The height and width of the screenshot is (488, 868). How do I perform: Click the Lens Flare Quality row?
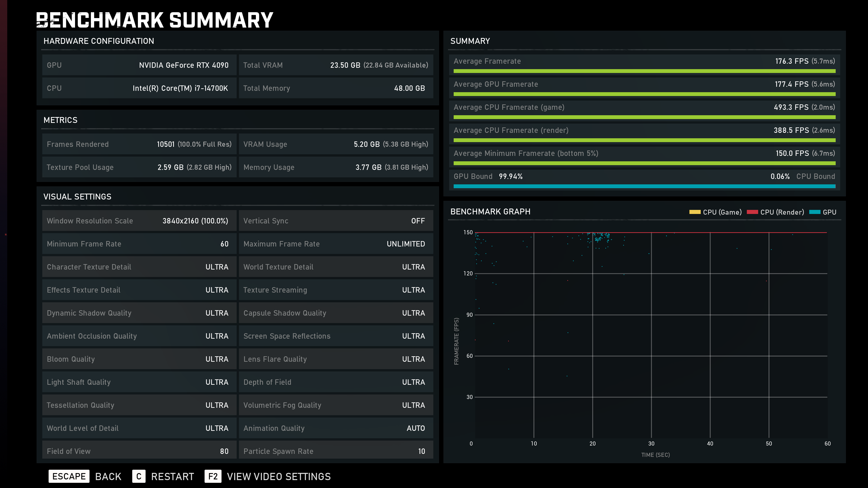(x=336, y=359)
